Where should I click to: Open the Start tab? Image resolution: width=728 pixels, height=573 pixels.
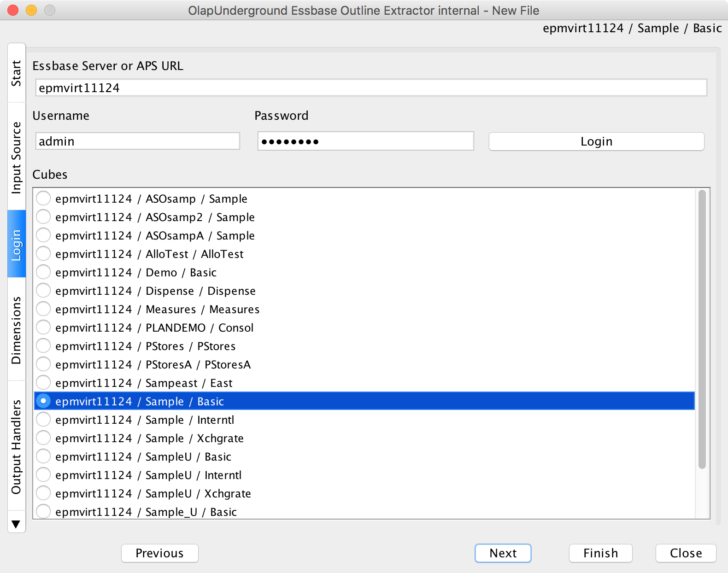17,73
